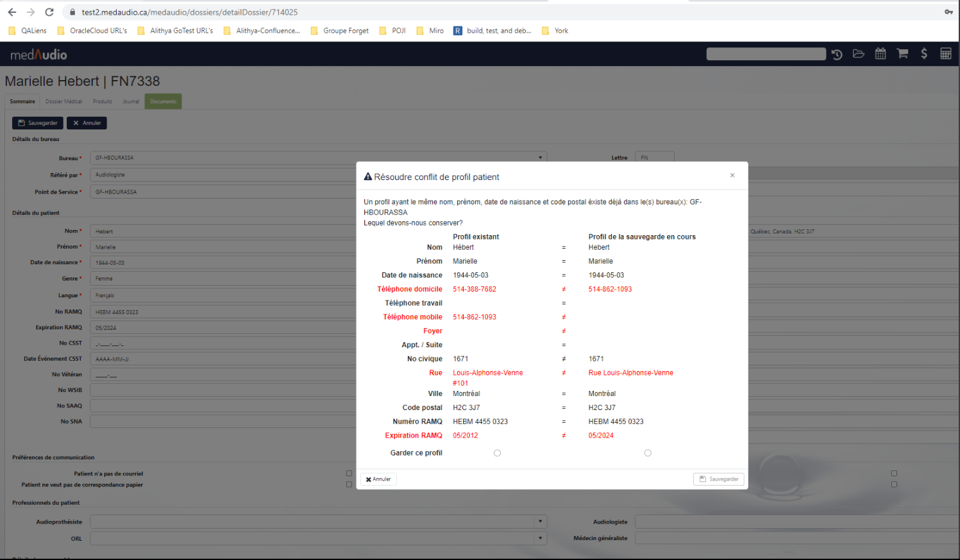Expand the Bureau dropdown

click(x=541, y=158)
